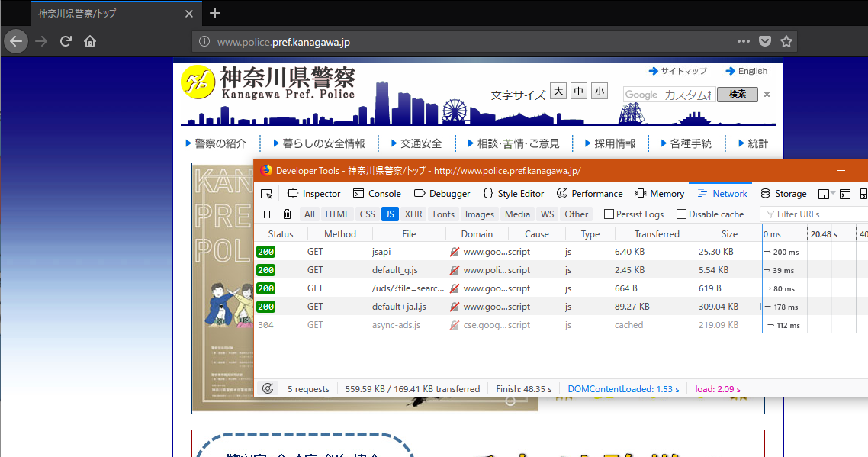Viewport: 868px width, 457px height.
Task: Click tracking-blocked icon in async-ads.js row
Action: pos(454,325)
